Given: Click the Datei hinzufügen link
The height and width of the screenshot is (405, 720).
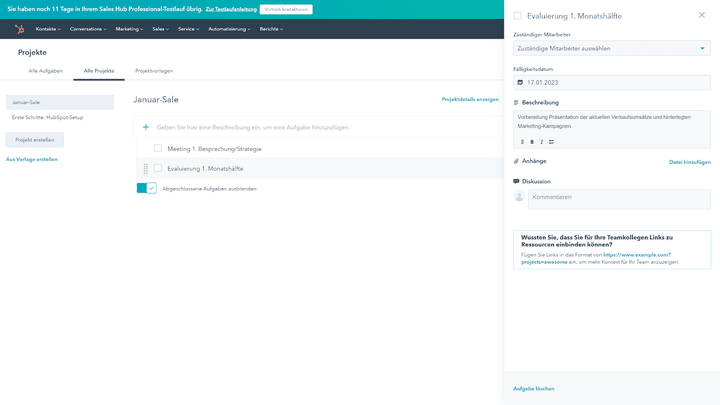Looking at the screenshot, I should point(690,162).
